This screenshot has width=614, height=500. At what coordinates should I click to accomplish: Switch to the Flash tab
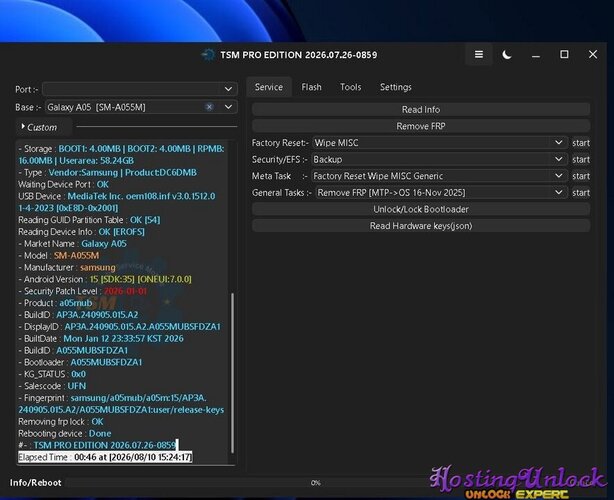pyautogui.click(x=311, y=87)
